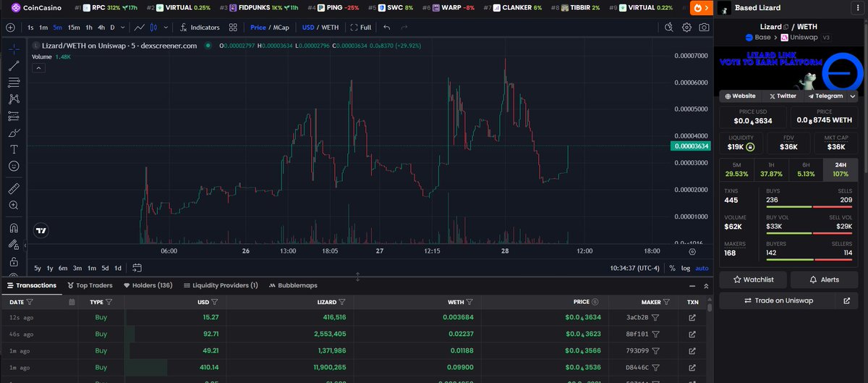Open the token Twitter link
This screenshot has width=868, height=383.
point(782,96)
